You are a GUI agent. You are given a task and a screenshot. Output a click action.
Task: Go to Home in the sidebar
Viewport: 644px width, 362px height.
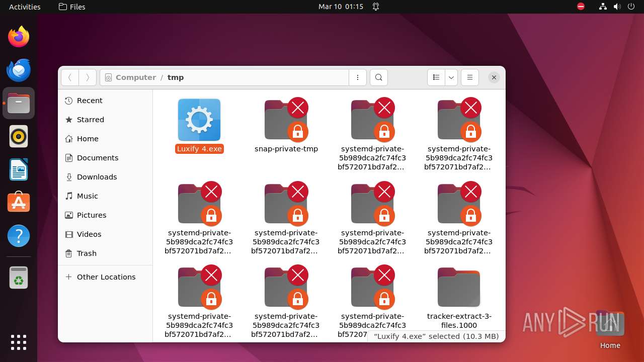[x=105, y=139]
